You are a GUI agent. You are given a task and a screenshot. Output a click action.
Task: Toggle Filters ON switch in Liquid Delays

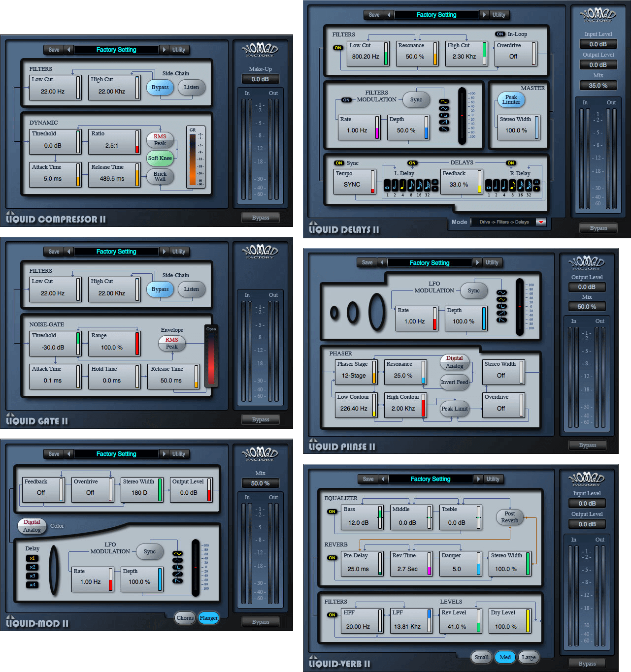coord(338,48)
